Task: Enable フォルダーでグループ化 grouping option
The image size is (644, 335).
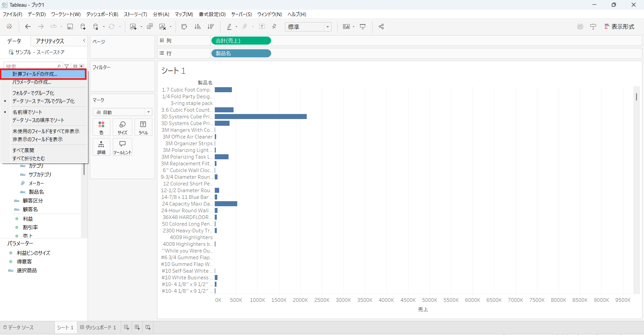Action: coord(33,93)
